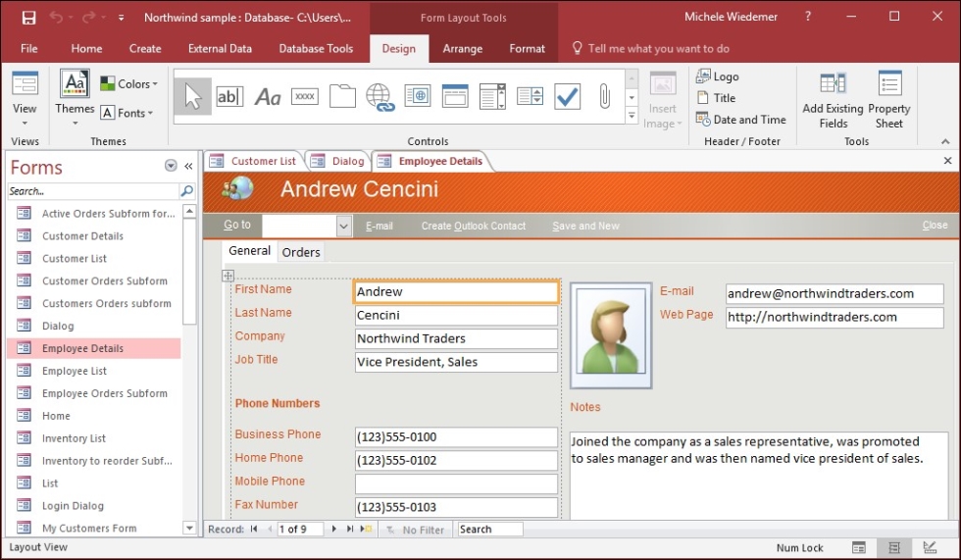Choose the Check Box control icon

click(567, 97)
